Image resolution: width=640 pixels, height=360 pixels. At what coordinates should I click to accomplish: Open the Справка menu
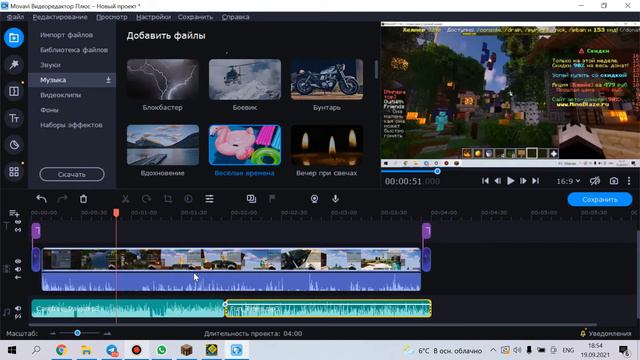(236, 17)
